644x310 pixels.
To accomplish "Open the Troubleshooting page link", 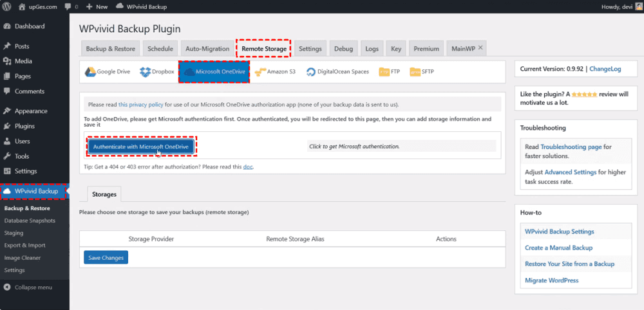I will pyautogui.click(x=571, y=147).
